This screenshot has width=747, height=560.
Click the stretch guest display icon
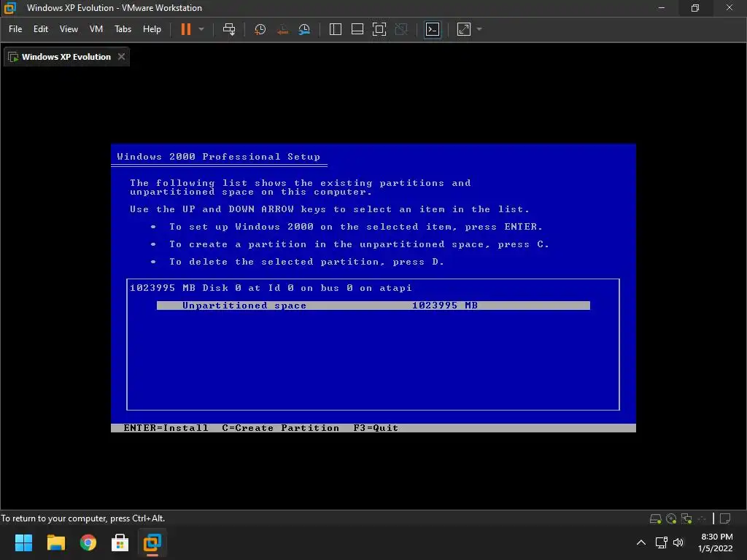[x=464, y=29]
